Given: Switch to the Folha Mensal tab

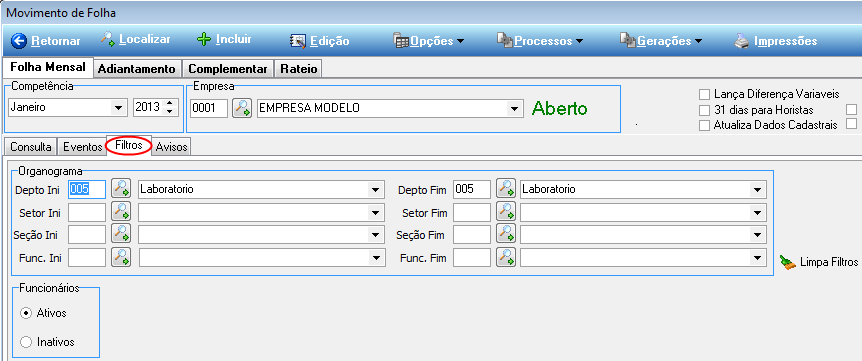Looking at the screenshot, I should pos(48,68).
